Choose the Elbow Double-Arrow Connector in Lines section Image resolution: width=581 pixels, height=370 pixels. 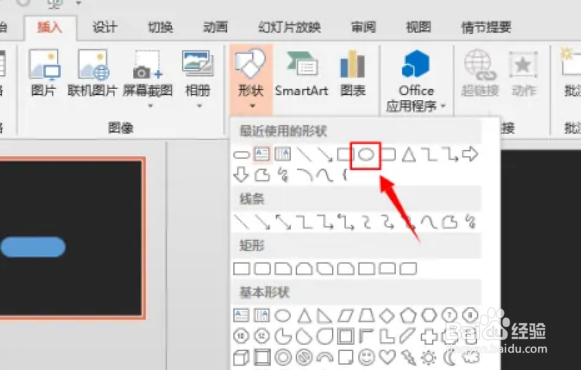click(346, 222)
